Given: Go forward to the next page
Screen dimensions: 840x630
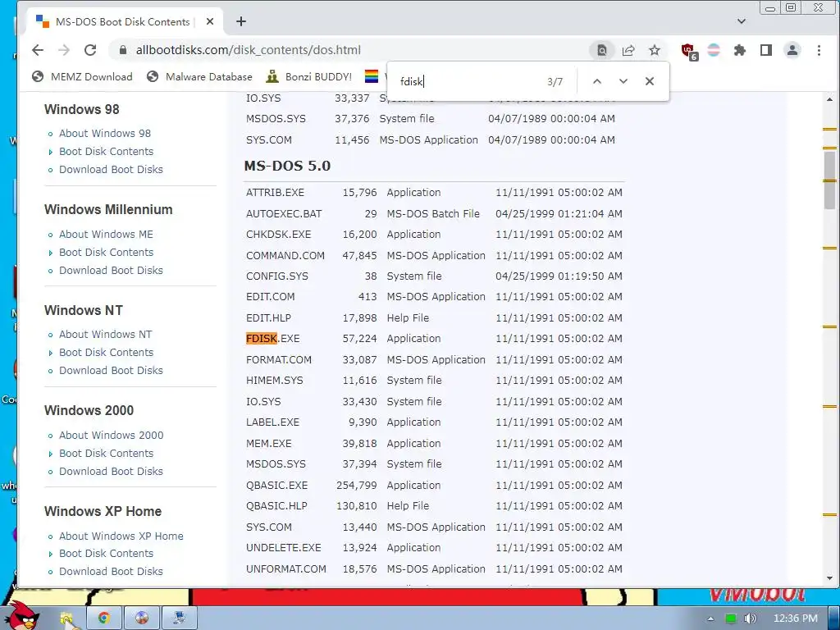Looking at the screenshot, I should (64, 50).
